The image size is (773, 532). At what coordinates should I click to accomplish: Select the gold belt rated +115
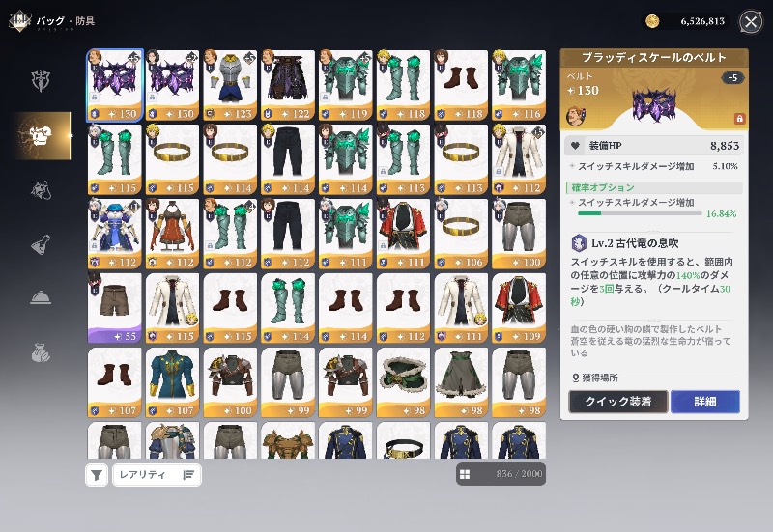point(173,159)
